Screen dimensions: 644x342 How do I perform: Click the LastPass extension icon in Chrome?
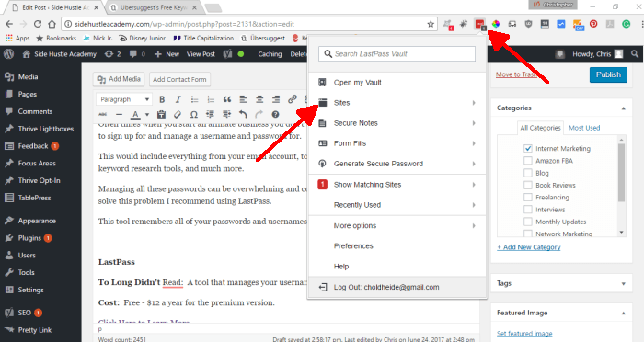[479, 24]
